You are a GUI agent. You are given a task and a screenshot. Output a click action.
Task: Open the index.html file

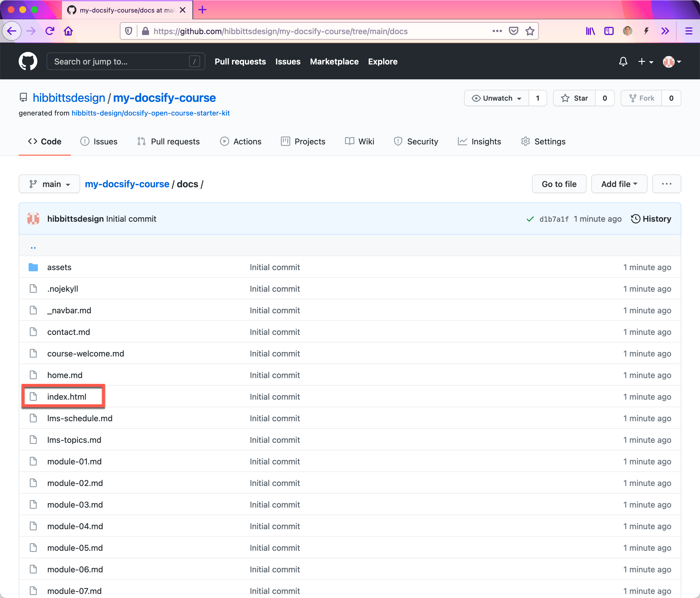pos(66,397)
